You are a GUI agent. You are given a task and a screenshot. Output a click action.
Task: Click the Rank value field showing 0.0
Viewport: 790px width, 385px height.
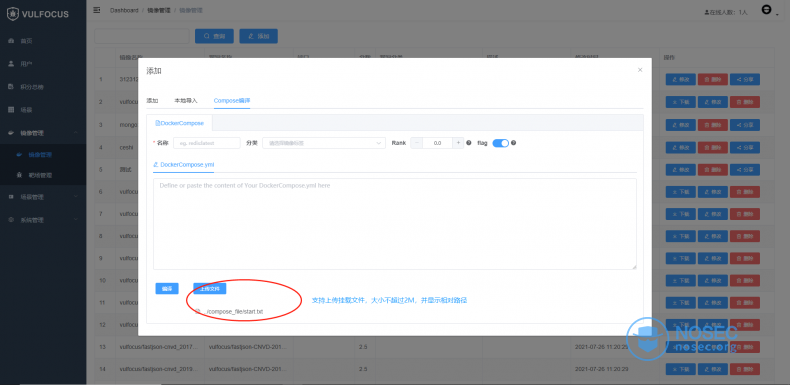pos(437,143)
